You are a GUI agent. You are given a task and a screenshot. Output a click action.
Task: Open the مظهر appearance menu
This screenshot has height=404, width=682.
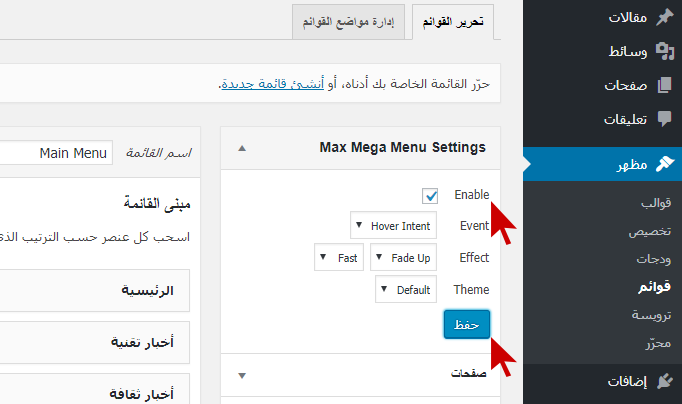coord(602,164)
